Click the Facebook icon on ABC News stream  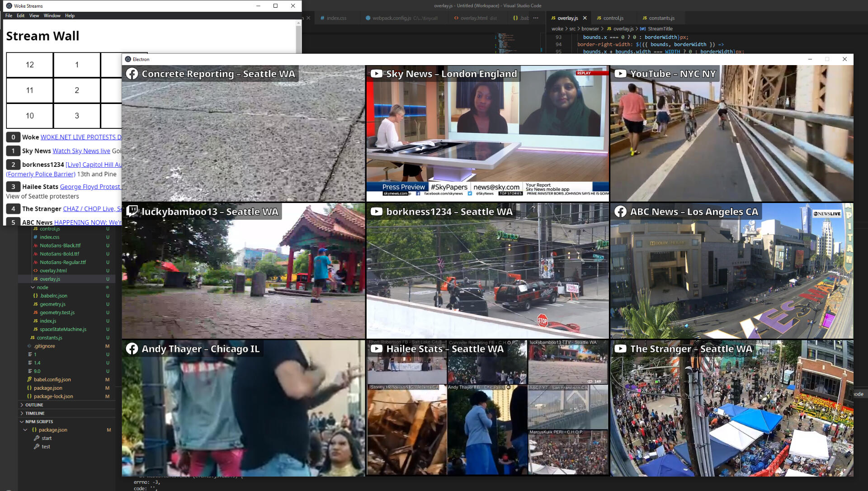pyautogui.click(x=620, y=212)
